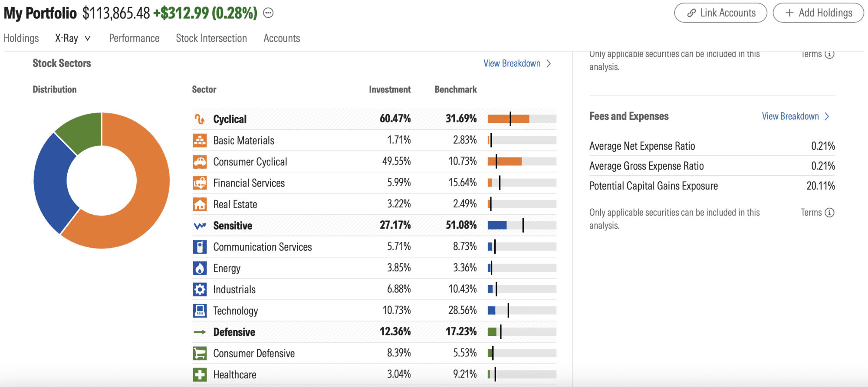868x387 pixels.
Task: Click the Healthcare cross icon
Action: tap(200, 374)
